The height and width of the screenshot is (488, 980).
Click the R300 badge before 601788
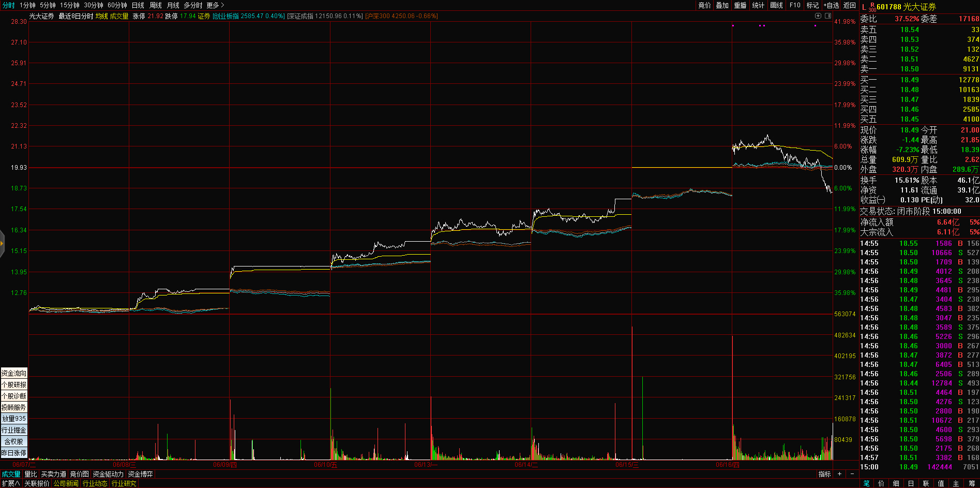tap(872, 7)
